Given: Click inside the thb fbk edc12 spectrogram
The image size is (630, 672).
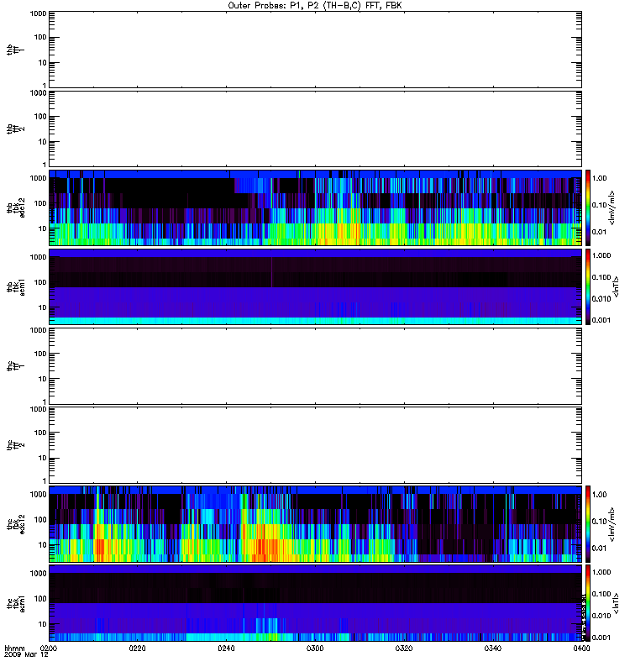Looking at the screenshot, I should (x=315, y=207).
